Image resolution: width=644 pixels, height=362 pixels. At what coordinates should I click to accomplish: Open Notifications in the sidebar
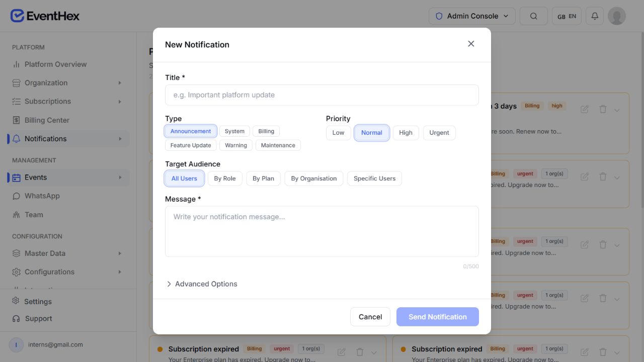68,139
